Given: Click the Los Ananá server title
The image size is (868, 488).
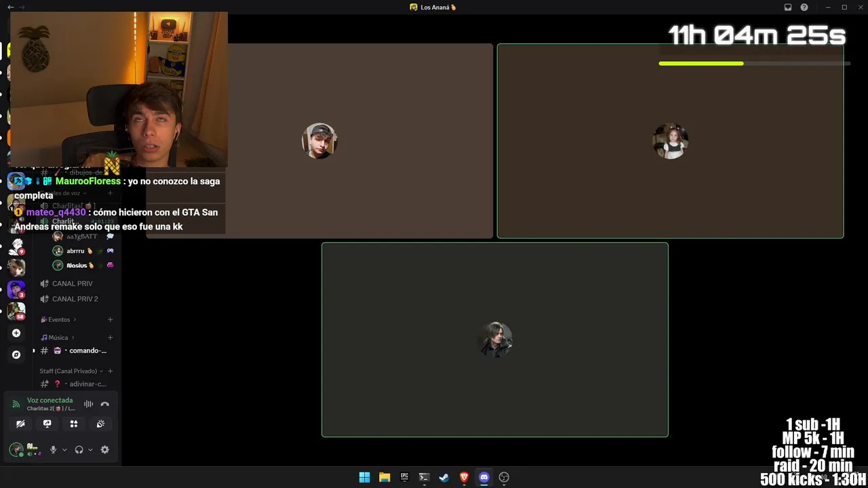Looking at the screenshot, I should click(434, 7).
